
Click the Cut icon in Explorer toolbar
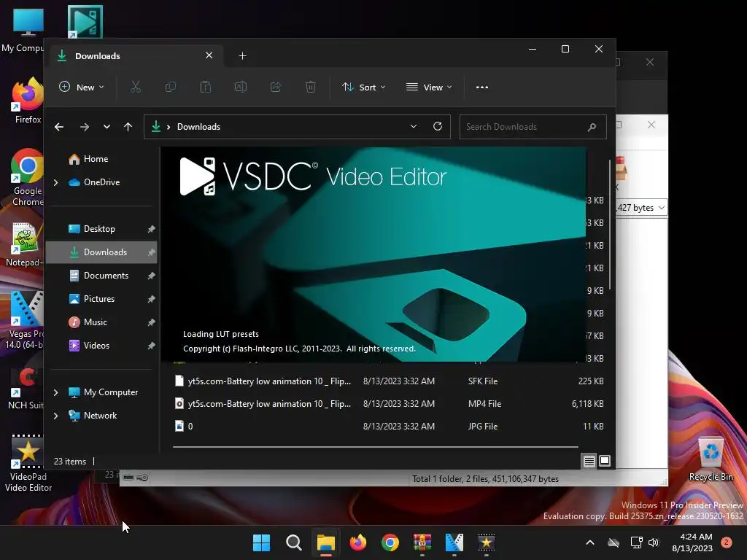point(135,87)
